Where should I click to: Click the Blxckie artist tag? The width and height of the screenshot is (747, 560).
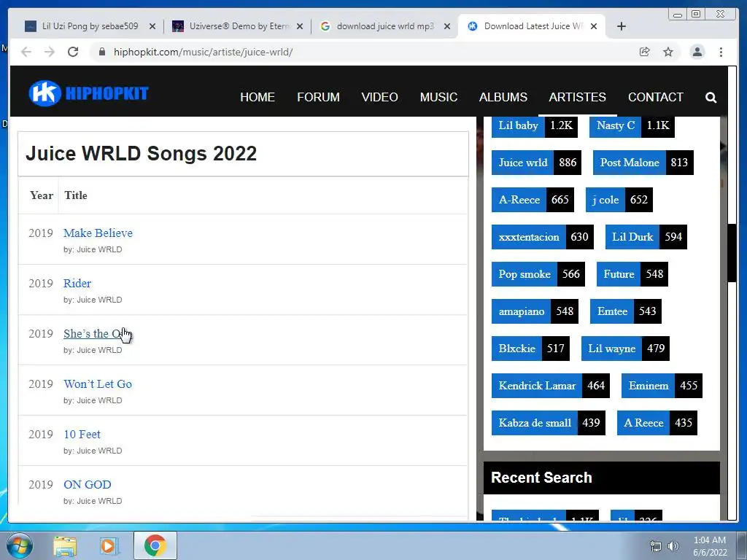[531, 348]
